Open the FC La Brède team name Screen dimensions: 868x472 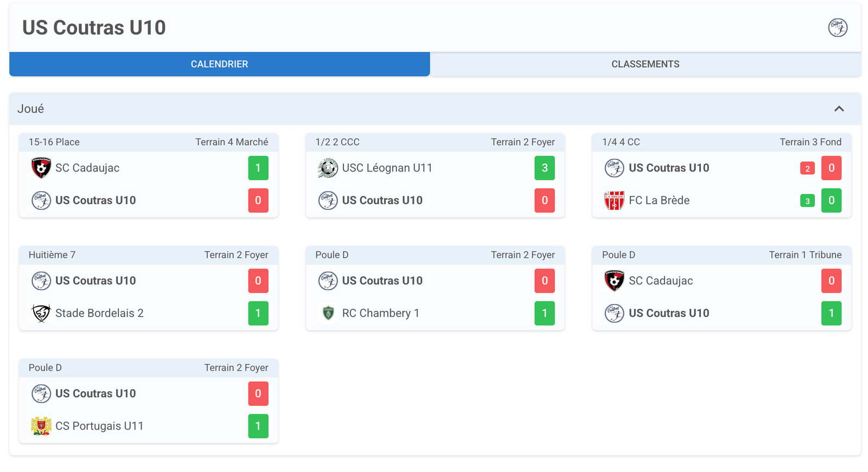pyautogui.click(x=659, y=201)
